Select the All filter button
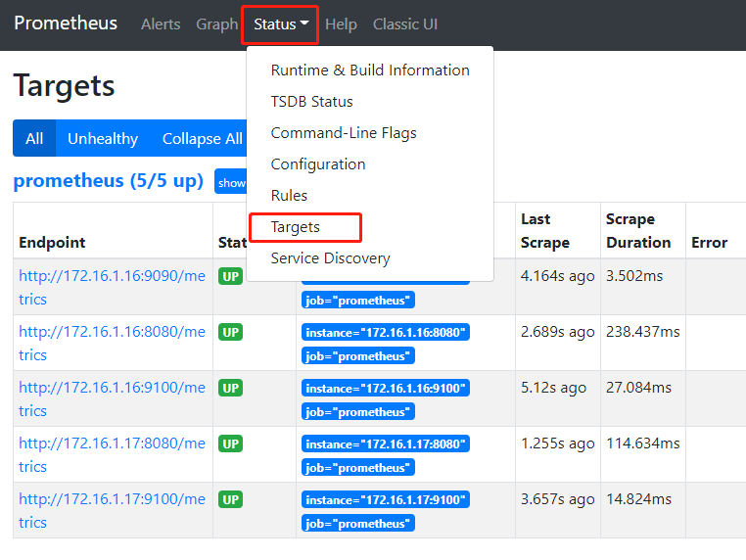 coord(34,138)
